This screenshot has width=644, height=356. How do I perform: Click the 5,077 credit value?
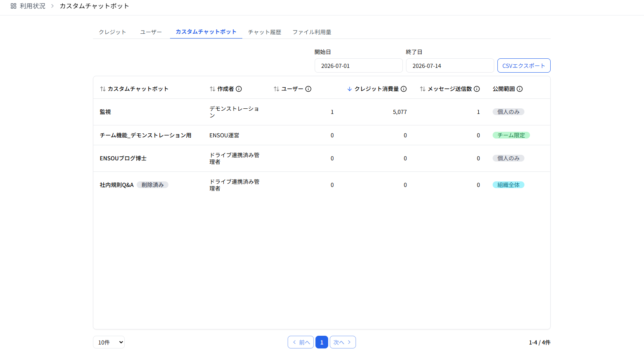tap(400, 112)
